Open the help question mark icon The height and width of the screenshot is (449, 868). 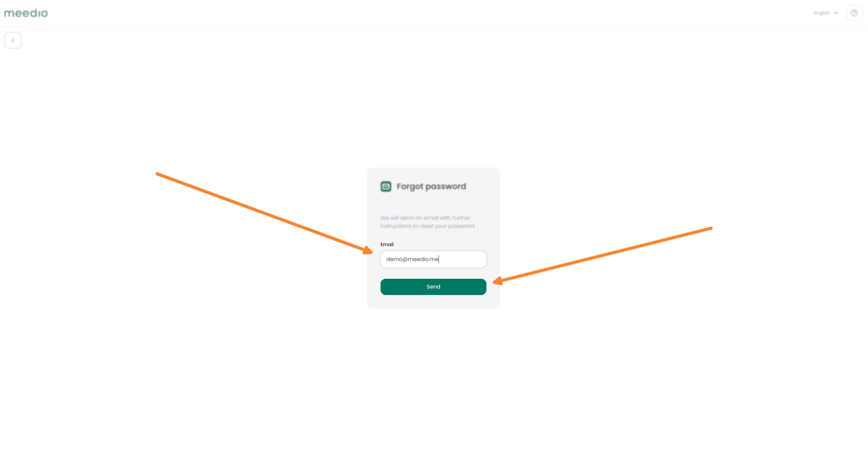pyautogui.click(x=854, y=13)
